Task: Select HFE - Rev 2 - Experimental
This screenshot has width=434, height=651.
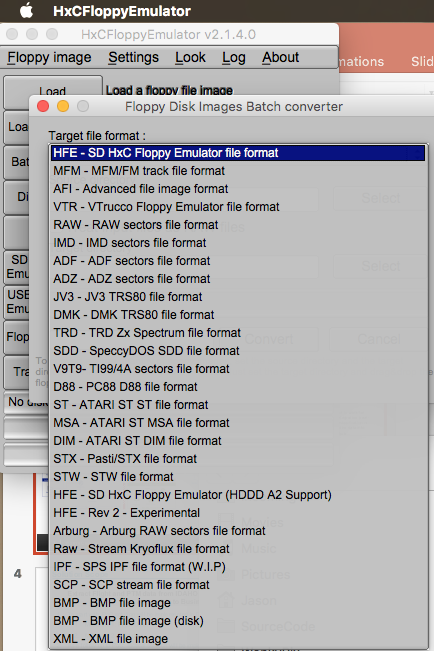Action: click(x=238, y=513)
